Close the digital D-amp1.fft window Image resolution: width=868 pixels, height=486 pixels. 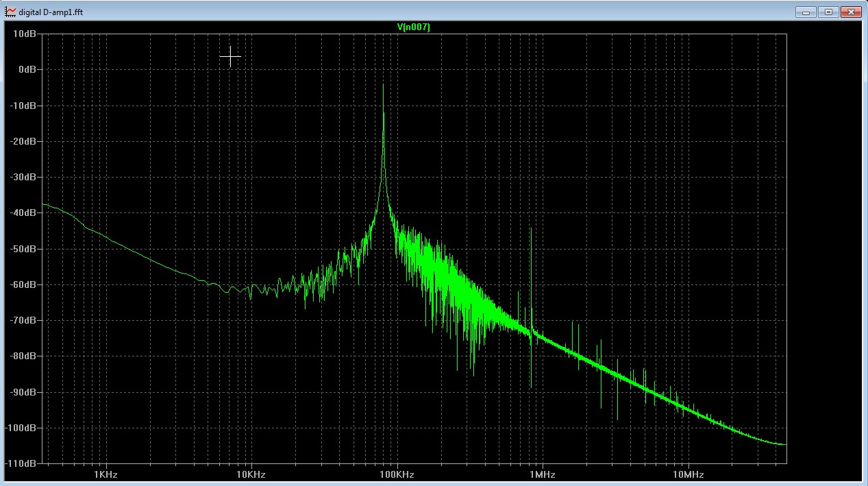pyautogui.click(x=850, y=12)
